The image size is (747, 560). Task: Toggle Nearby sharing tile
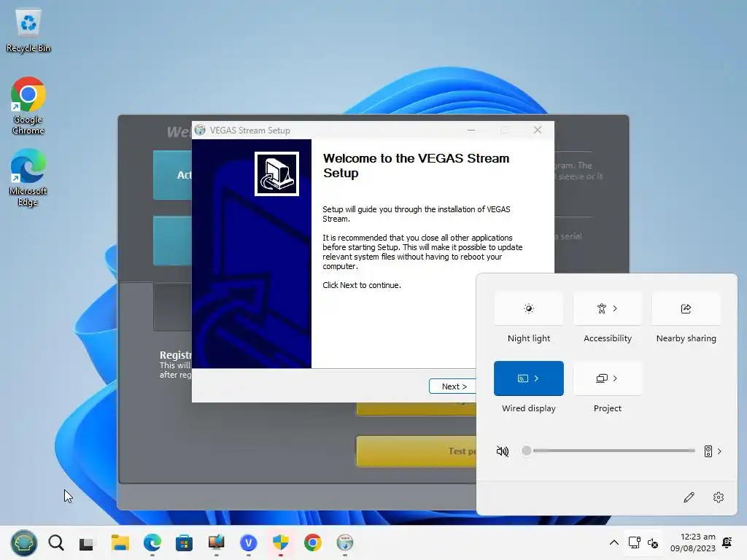686,308
